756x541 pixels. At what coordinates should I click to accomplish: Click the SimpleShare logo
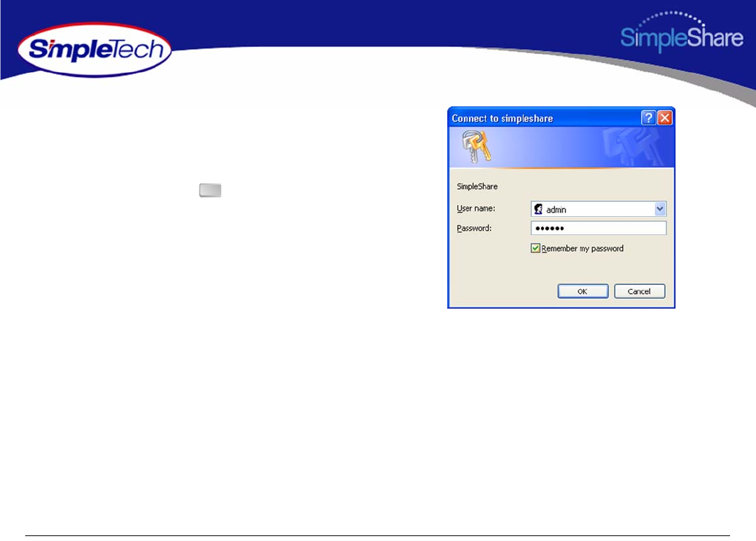coord(681,32)
